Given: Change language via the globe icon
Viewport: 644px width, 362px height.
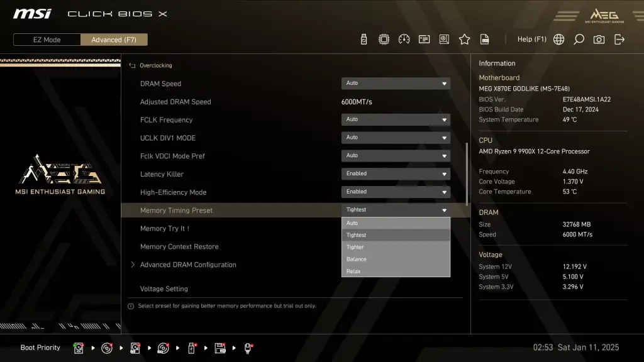Looking at the screenshot, I should tap(558, 40).
